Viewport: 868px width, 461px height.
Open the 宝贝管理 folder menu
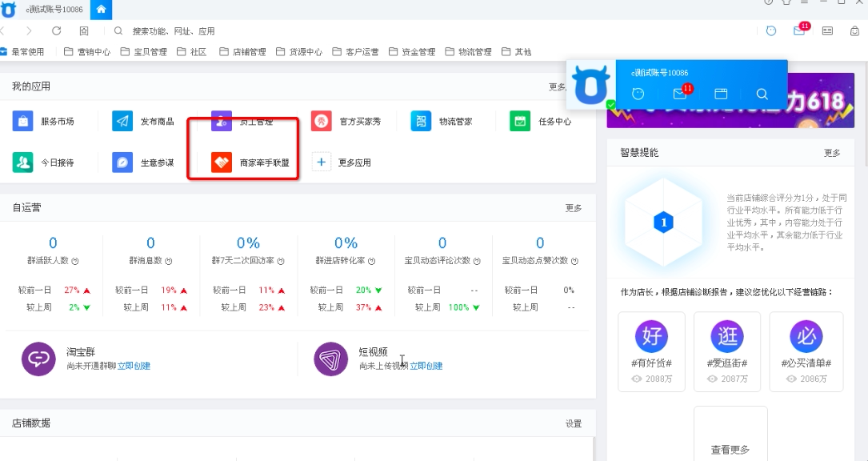coord(143,51)
